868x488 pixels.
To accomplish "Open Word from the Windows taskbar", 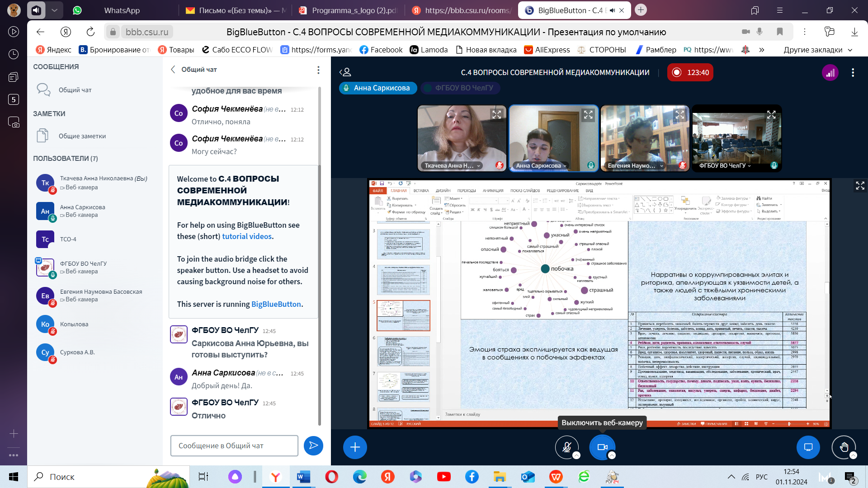I will click(303, 477).
